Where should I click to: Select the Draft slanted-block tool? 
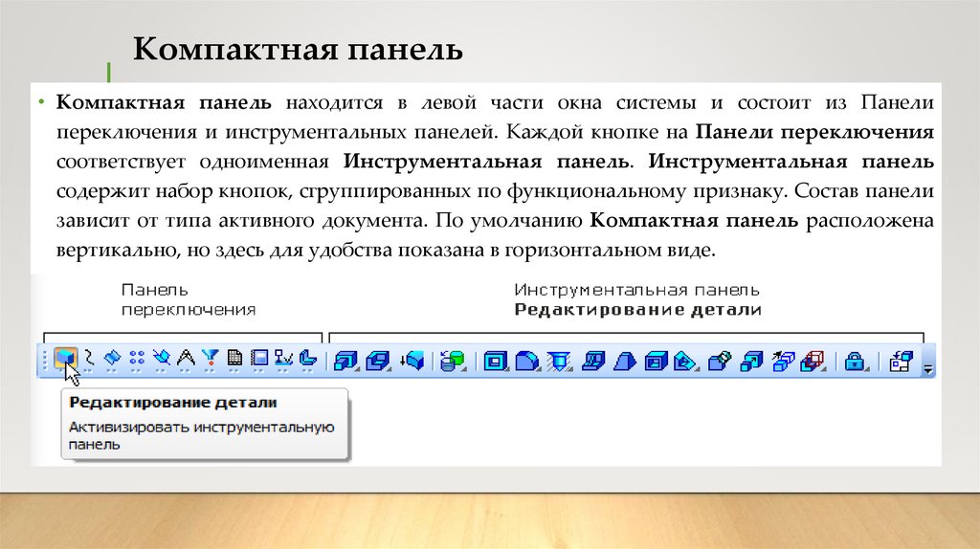624,361
